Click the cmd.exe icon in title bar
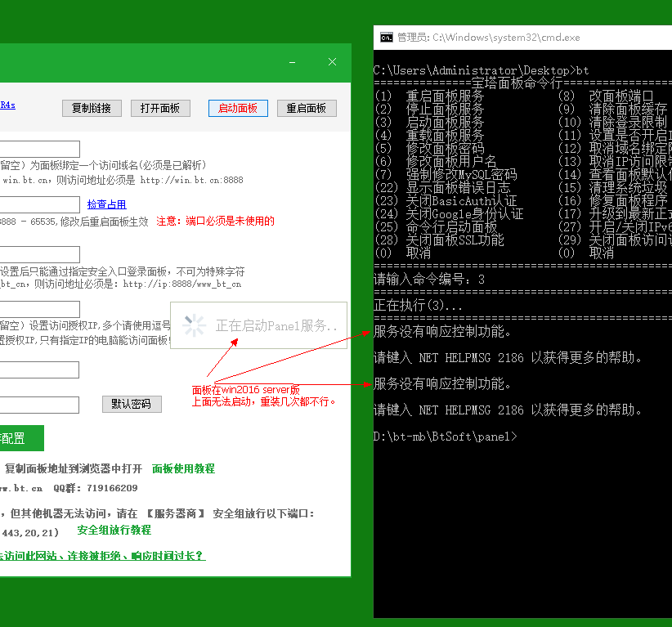The image size is (672, 627). coord(386,38)
